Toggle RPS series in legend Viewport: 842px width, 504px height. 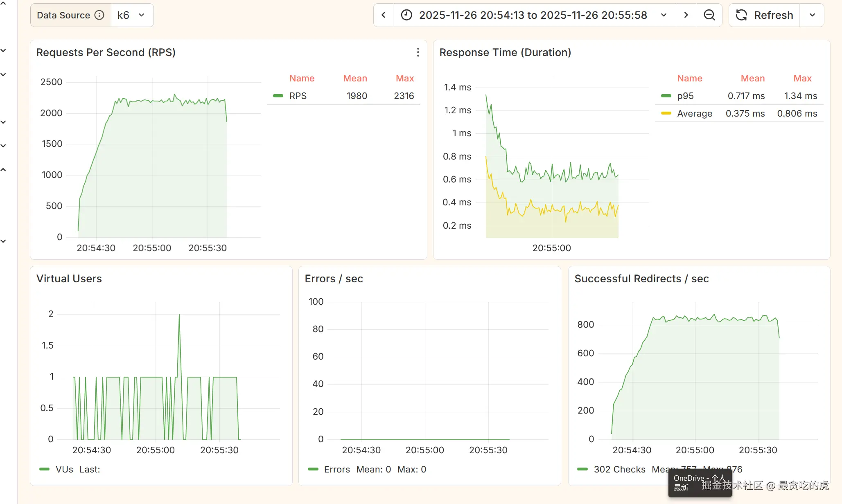coord(298,96)
